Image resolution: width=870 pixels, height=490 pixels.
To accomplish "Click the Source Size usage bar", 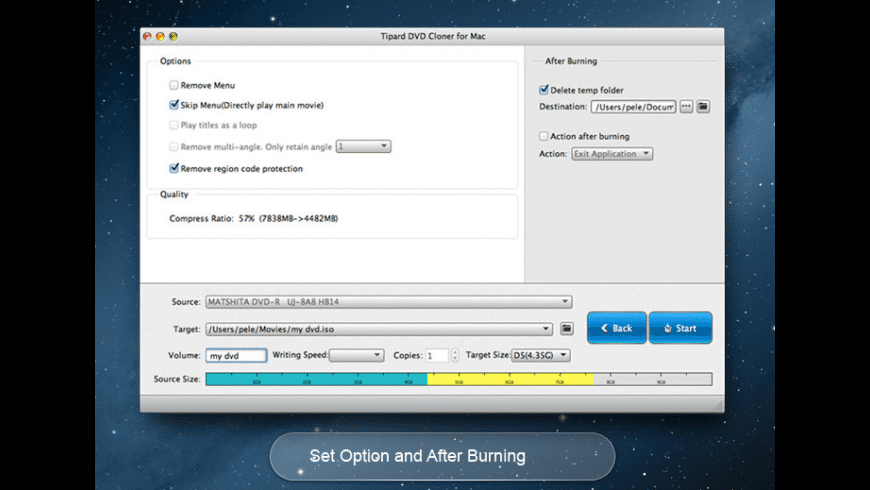I will (459, 379).
